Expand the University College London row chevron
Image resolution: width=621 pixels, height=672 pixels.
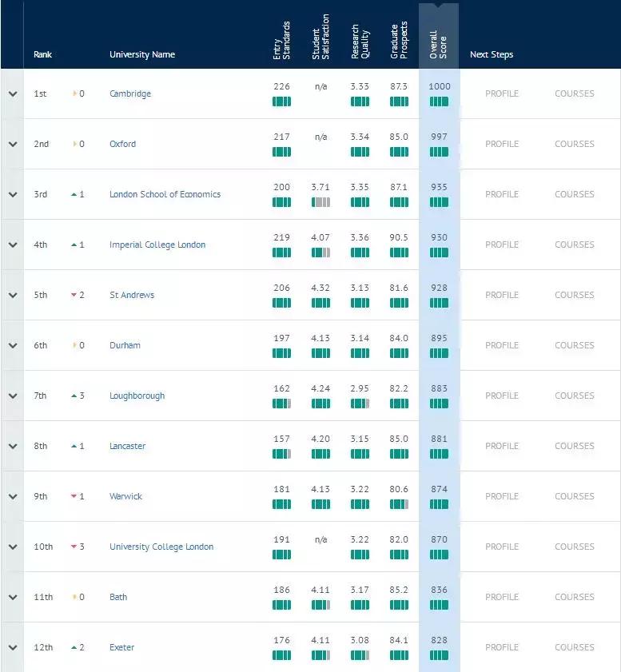(13, 547)
